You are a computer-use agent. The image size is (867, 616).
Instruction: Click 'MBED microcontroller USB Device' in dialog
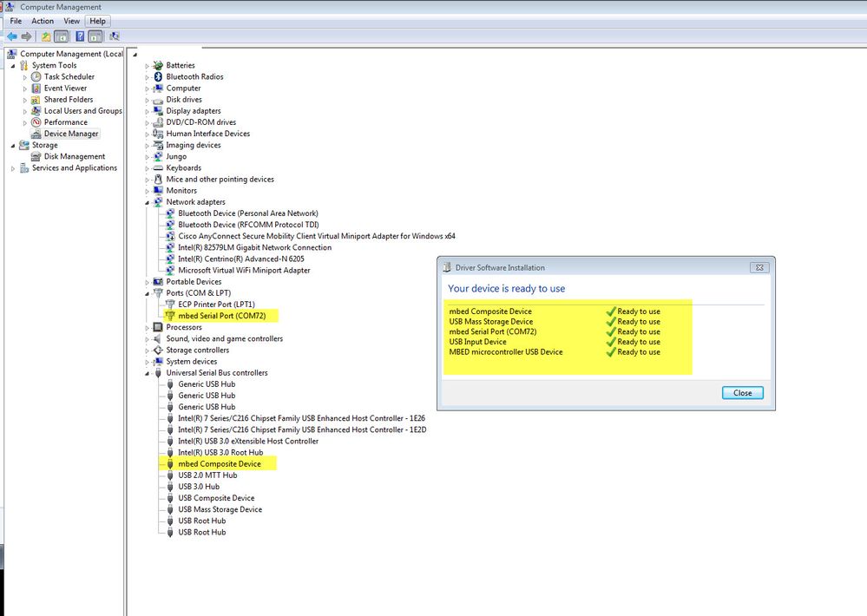[x=506, y=351]
